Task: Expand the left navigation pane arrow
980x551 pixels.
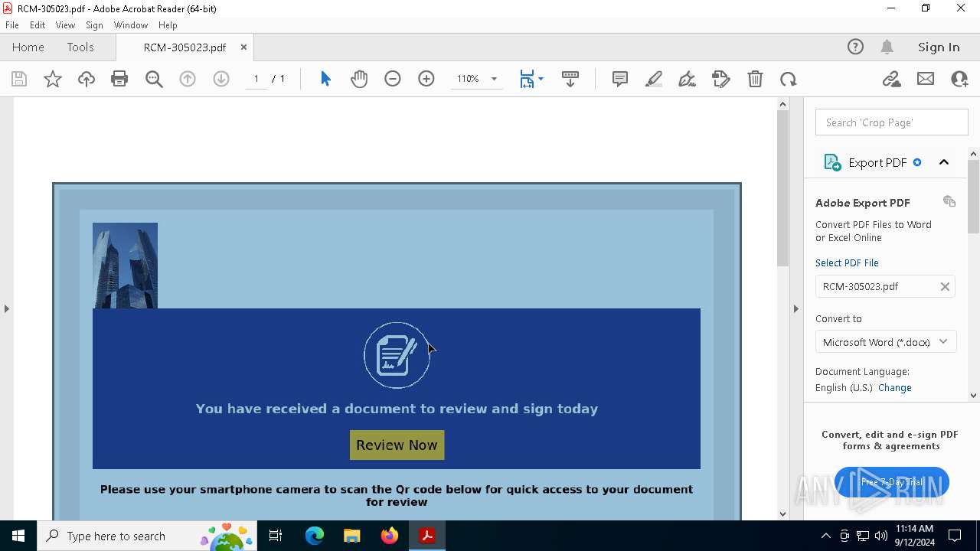Action: coord(7,308)
